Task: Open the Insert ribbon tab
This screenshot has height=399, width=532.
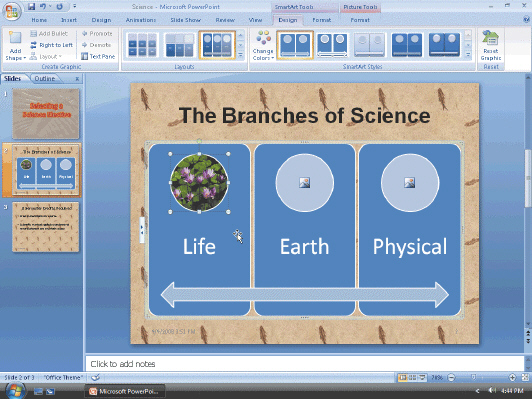Action: pyautogui.click(x=69, y=20)
